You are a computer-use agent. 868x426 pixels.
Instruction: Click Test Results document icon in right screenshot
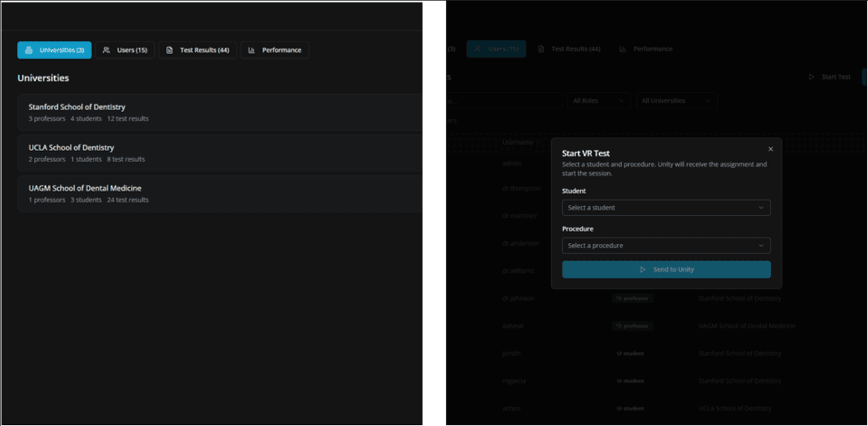click(x=541, y=49)
